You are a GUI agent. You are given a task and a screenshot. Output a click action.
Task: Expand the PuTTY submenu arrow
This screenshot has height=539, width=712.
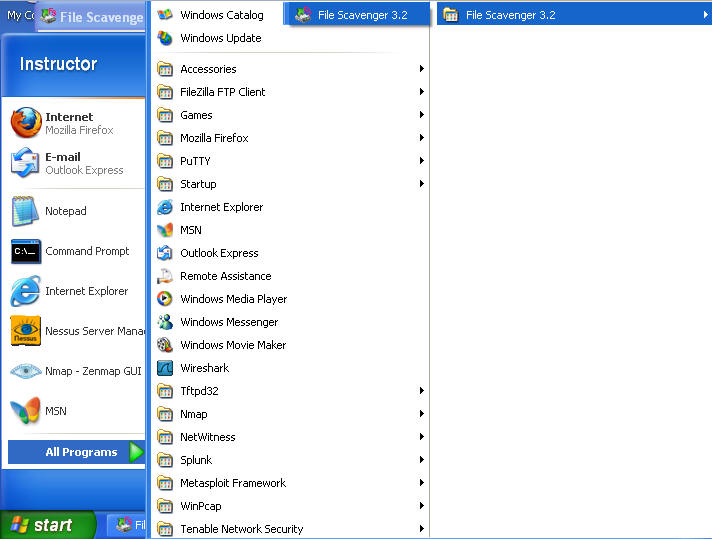click(x=422, y=161)
